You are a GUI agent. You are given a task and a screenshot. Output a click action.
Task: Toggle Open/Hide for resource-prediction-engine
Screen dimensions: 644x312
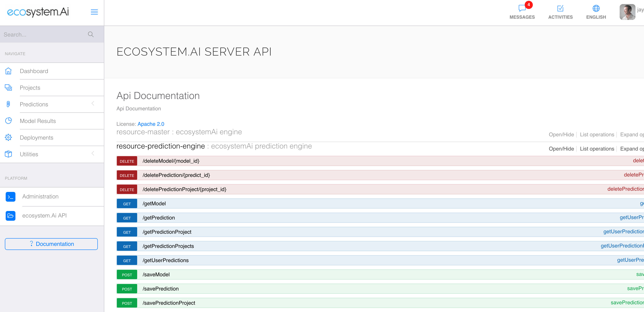561,149
